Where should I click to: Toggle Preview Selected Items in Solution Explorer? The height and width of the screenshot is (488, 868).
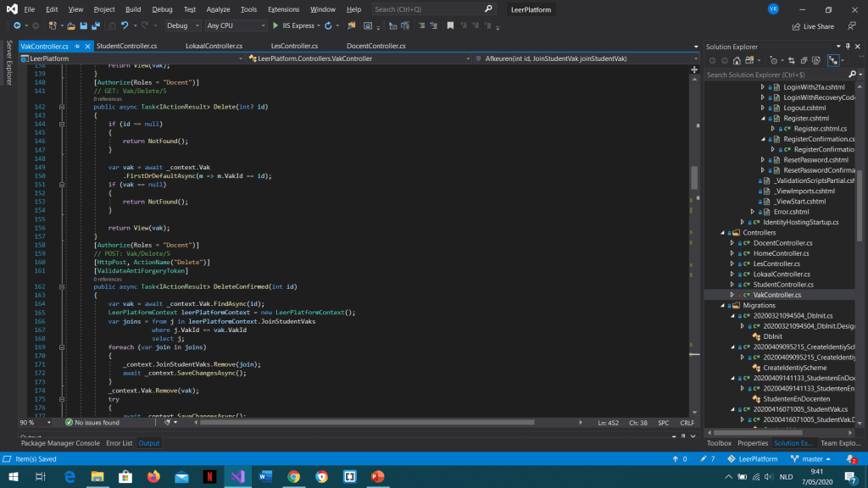pyautogui.click(x=834, y=61)
